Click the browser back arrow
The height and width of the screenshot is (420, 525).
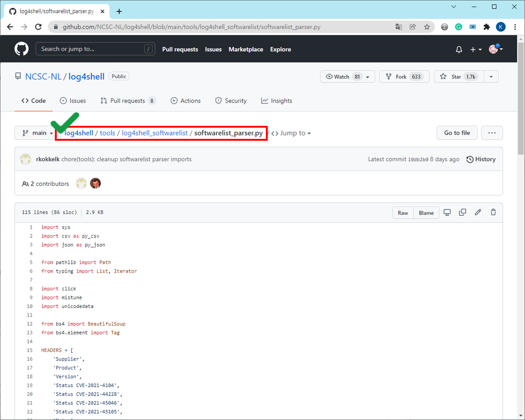coord(10,27)
